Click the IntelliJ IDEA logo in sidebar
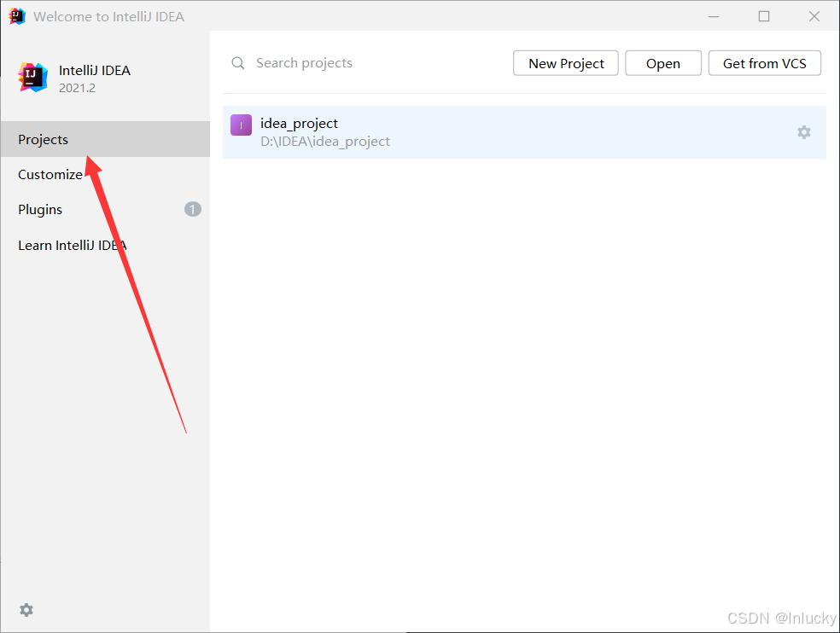 (x=32, y=77)
